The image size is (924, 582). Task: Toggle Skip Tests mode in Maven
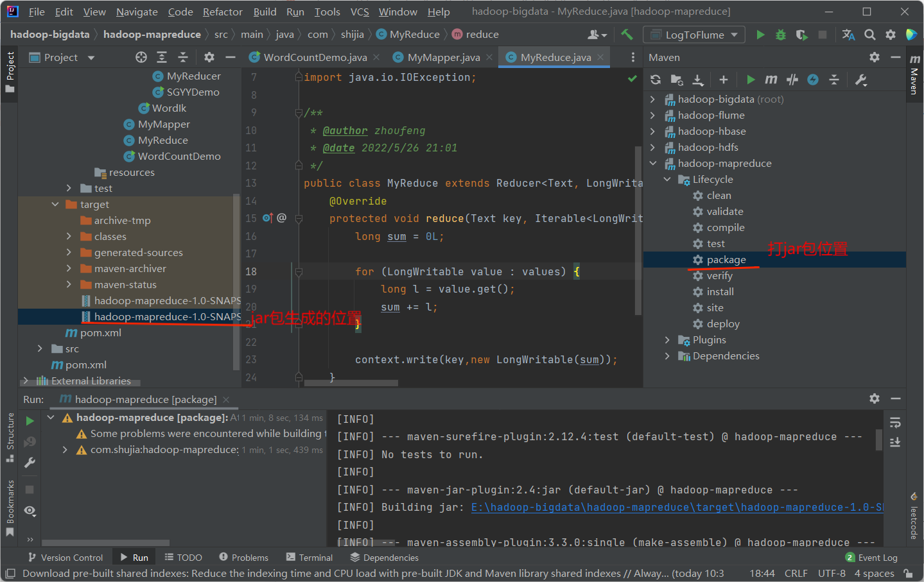(x=813, y=80)
